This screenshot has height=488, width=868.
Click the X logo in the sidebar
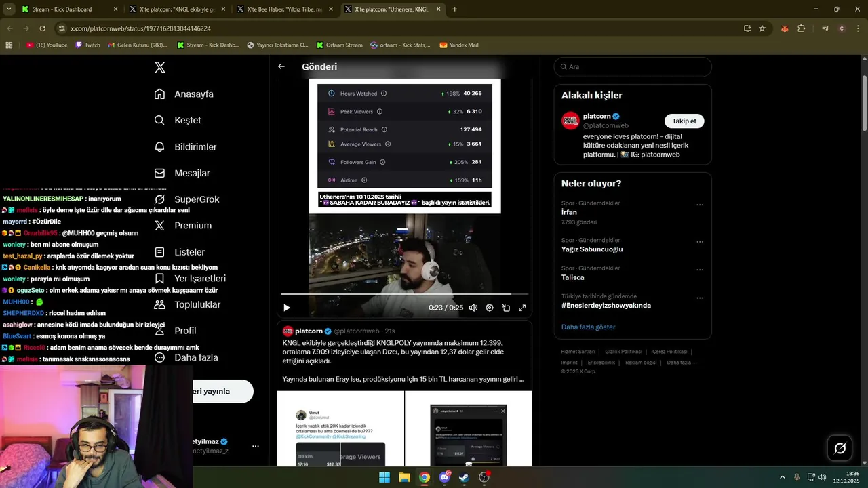(160, 67)
